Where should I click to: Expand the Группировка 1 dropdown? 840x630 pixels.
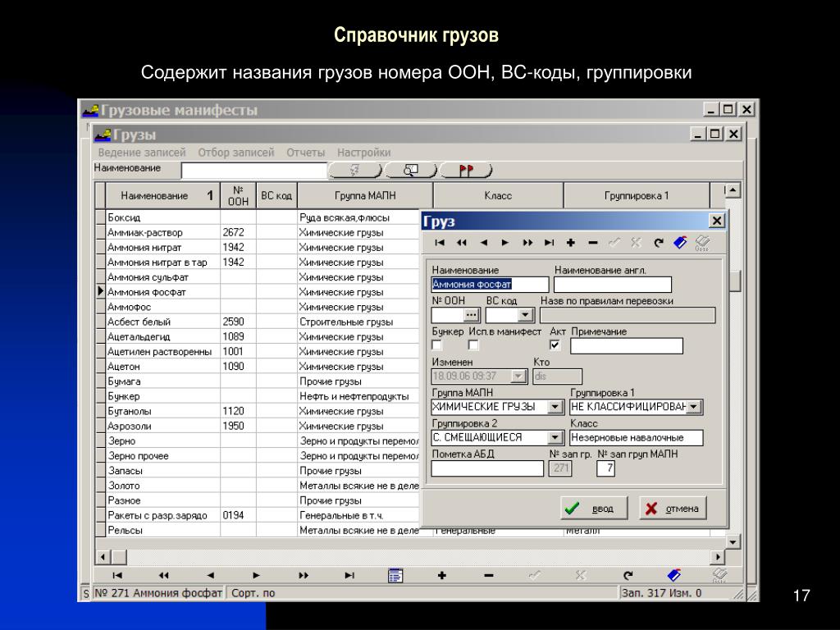point(694,407)
